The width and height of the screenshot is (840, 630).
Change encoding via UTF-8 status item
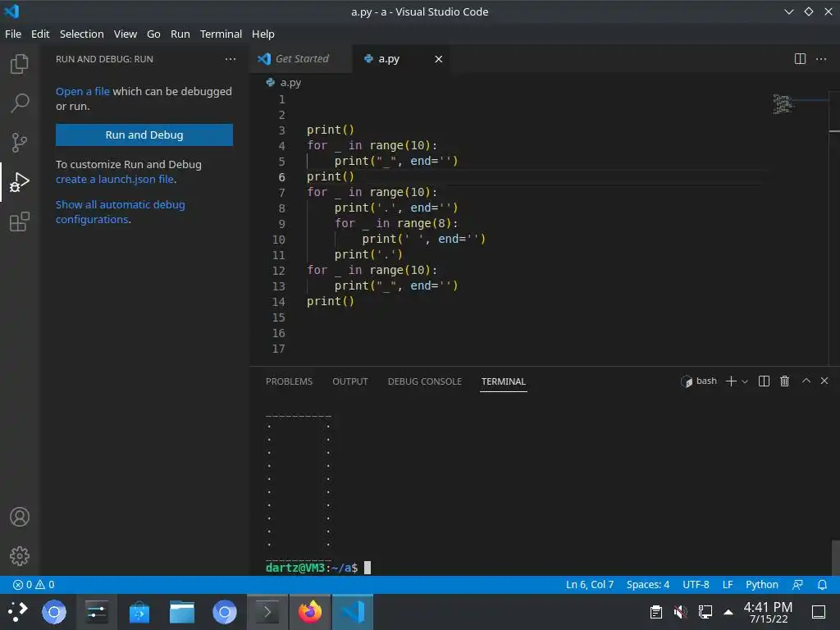696,584
